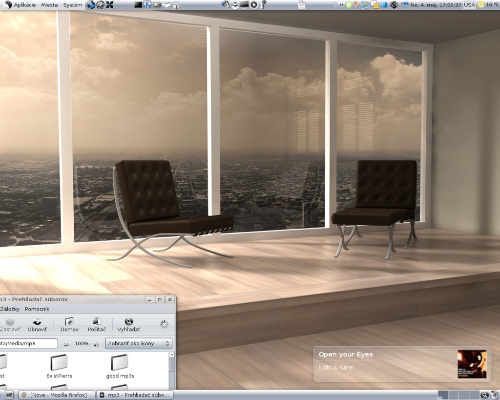Click the location path input field
Viewport: 500px width, 400px height.
tap(28, 343)
